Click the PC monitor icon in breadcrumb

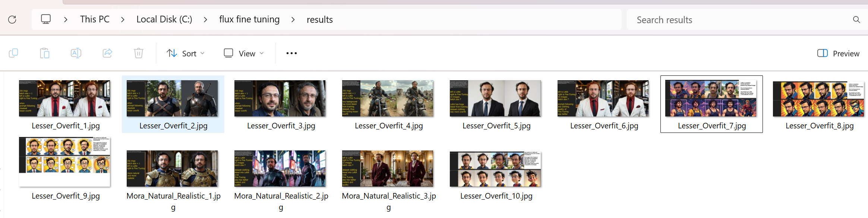coord(46,19)
